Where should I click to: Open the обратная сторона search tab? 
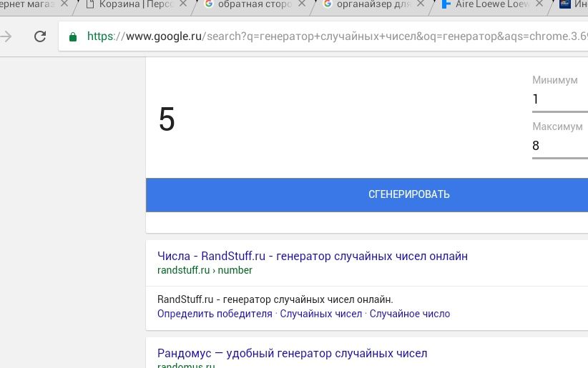[x=254, y=4]
